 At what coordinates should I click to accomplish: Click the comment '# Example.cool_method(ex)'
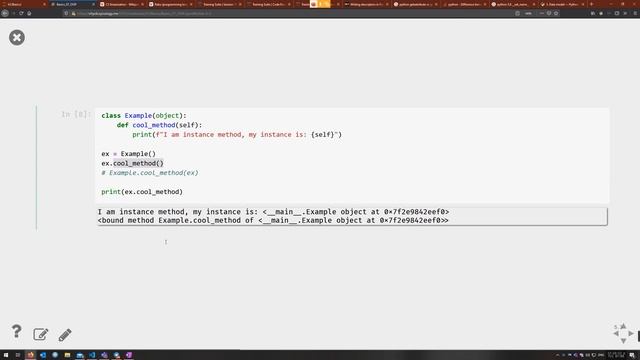[150, 173]
